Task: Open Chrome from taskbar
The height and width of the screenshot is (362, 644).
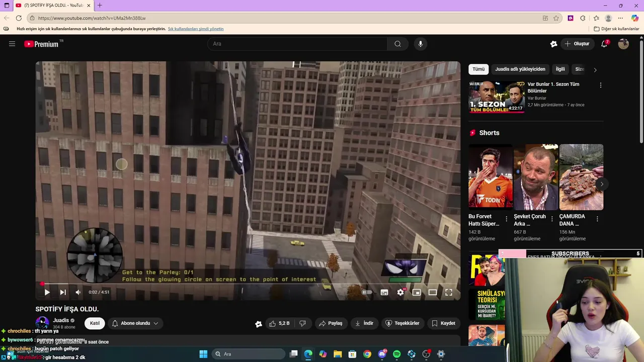Action: point(367,354)
